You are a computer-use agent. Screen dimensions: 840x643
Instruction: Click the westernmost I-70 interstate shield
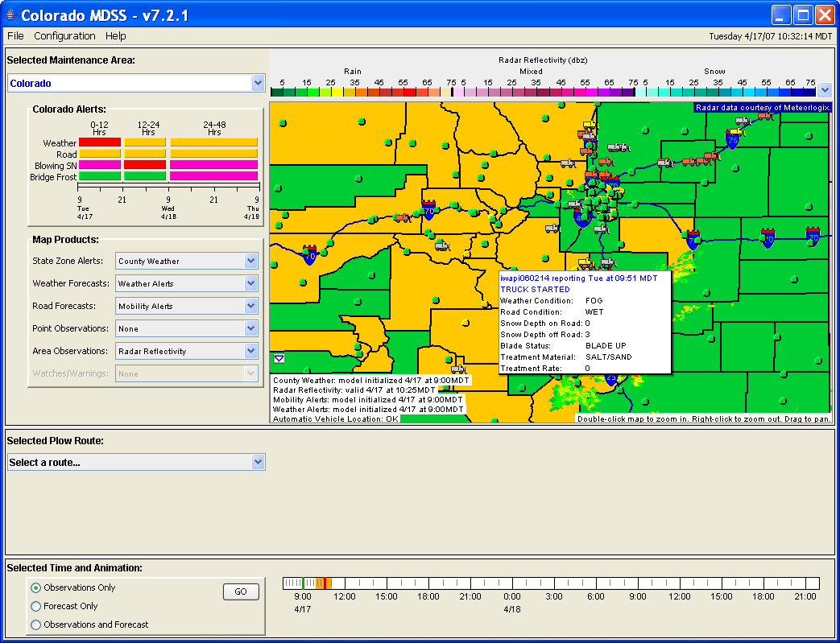(310, 255)
